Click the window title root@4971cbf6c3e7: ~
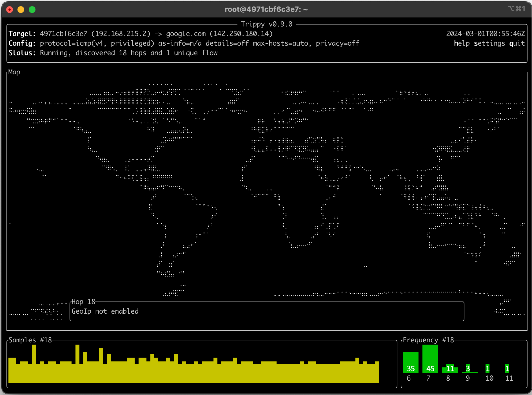532x395 pixels. tap(266, 9)
